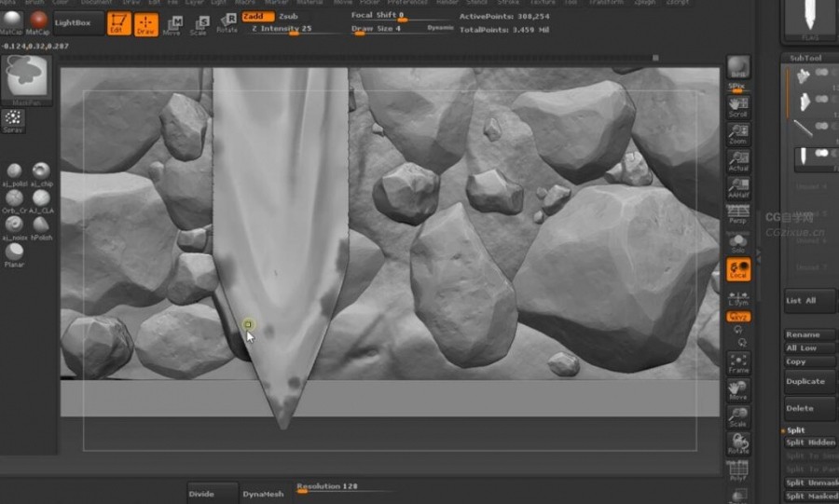Click the Frame mesh icon
This screenshot has width=839, height=504.
tap(738, 363)
